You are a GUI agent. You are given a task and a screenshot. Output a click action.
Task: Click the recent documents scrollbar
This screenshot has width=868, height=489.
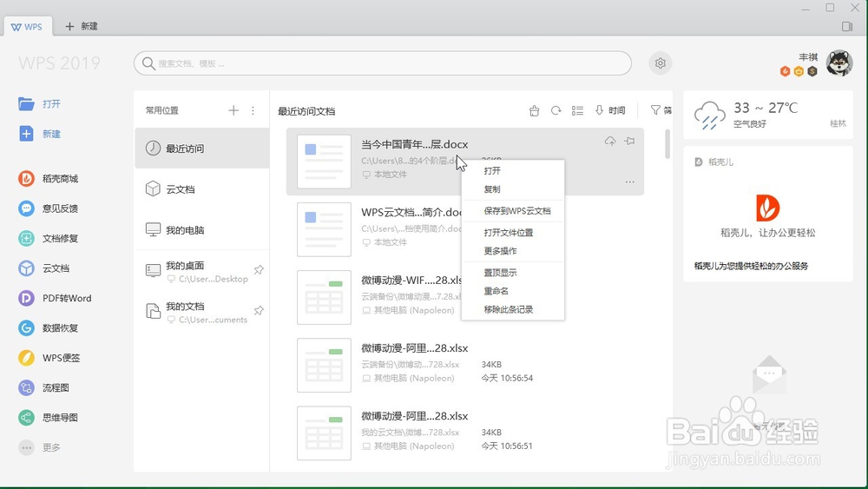pos(667,144)
